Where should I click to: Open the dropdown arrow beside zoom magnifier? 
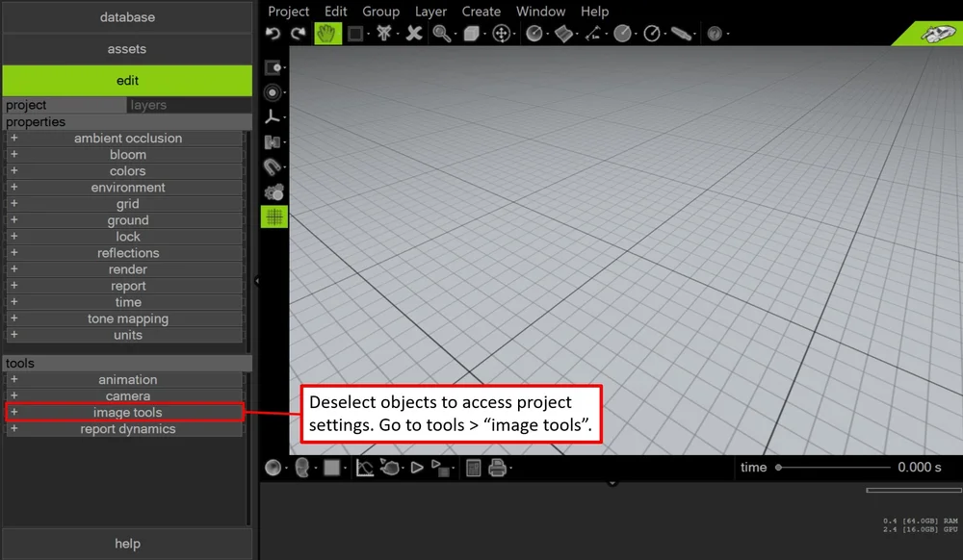(x=455, y=34)
